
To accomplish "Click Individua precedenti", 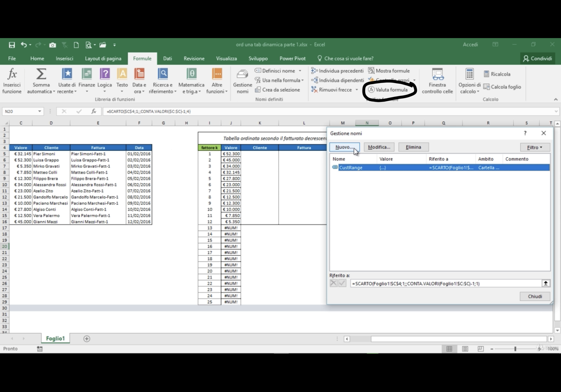I will coord(337,71).
